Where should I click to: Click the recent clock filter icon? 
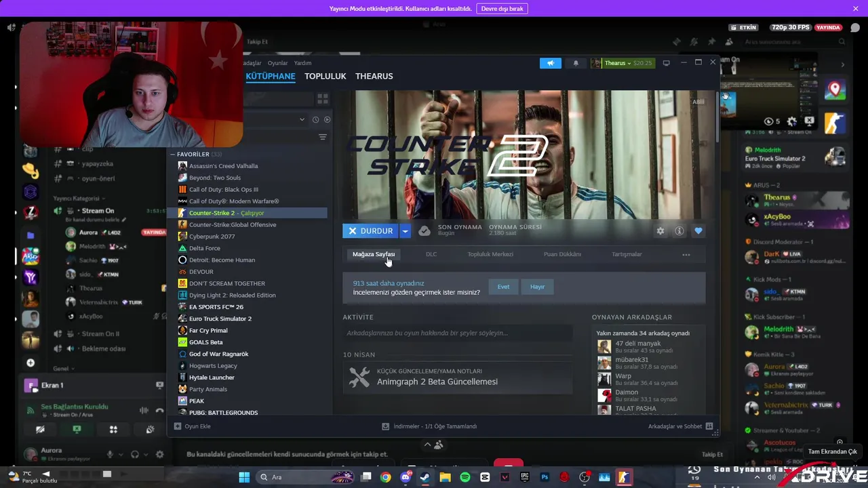click(315, 119)
